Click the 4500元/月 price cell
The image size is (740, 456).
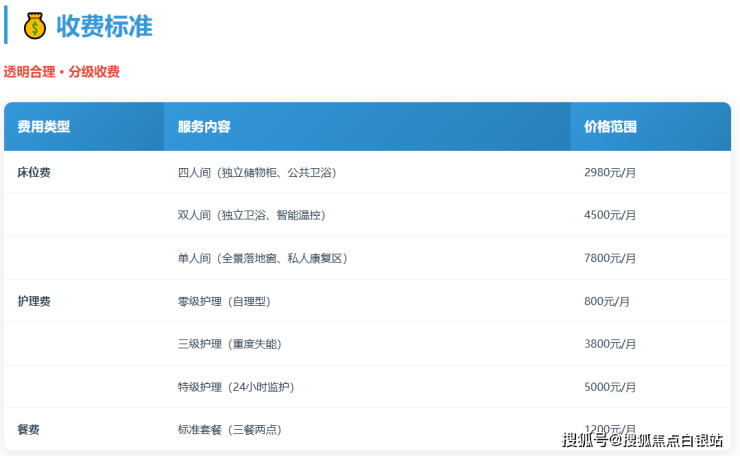coord(610,215)
